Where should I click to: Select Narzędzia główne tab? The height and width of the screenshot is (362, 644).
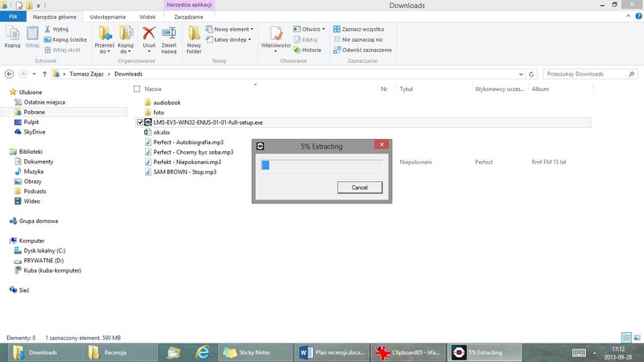click(55, 17)
